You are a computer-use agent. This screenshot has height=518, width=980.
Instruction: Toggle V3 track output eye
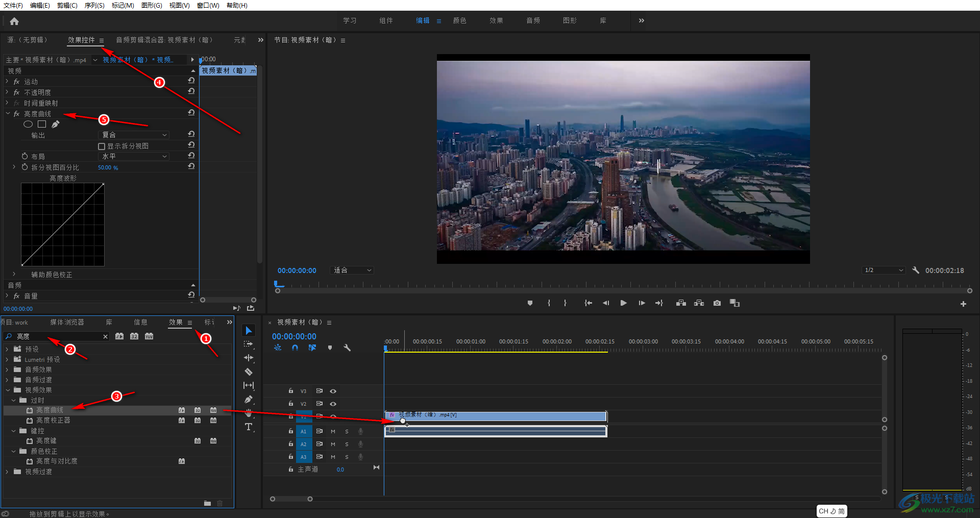333,391
